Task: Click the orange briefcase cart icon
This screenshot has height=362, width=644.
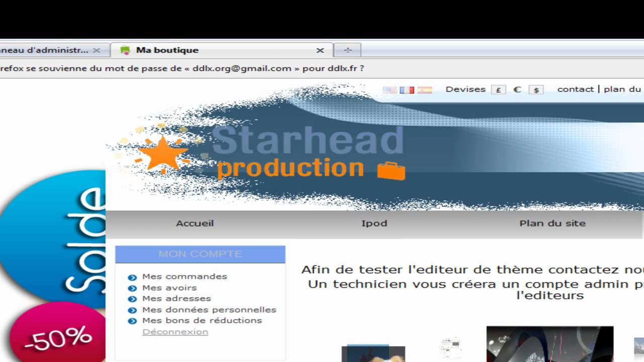Action: 391,171
